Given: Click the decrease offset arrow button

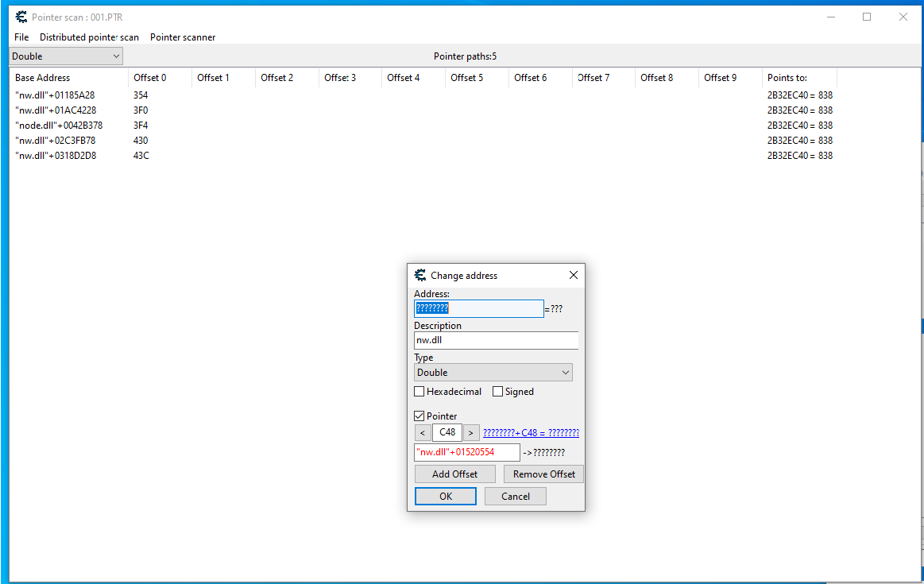Looking at the screenshot, I should click(423, 433).
